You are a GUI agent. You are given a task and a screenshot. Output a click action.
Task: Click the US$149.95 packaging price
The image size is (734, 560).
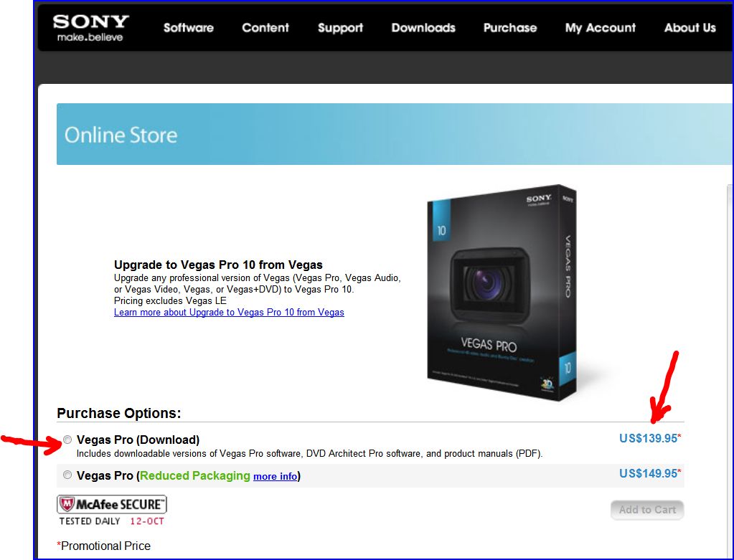point(650,473)
